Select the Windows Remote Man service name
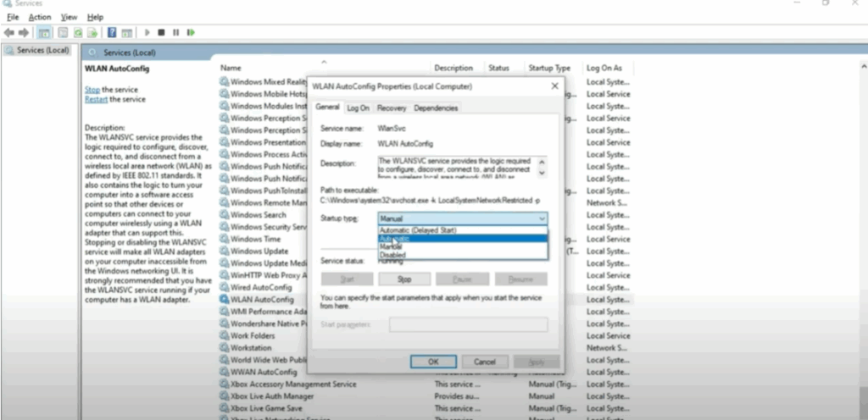The width and height of the screenshot is (868, 420). click(269, 203)
